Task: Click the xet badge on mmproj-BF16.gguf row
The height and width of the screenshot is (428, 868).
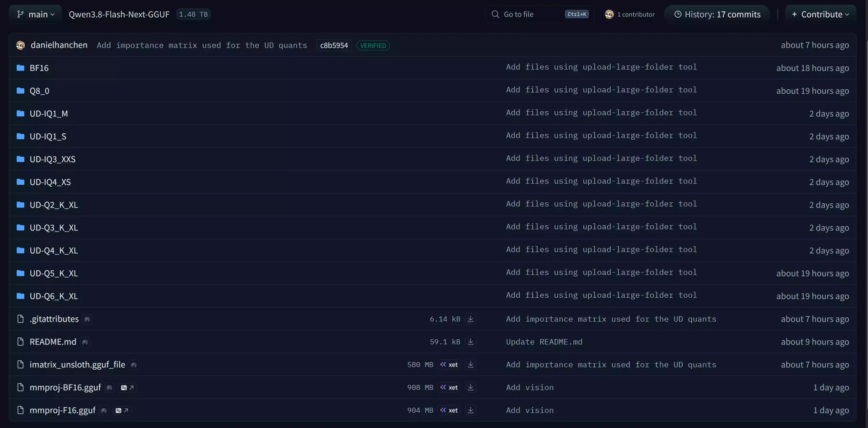Action: coord(449,387)
